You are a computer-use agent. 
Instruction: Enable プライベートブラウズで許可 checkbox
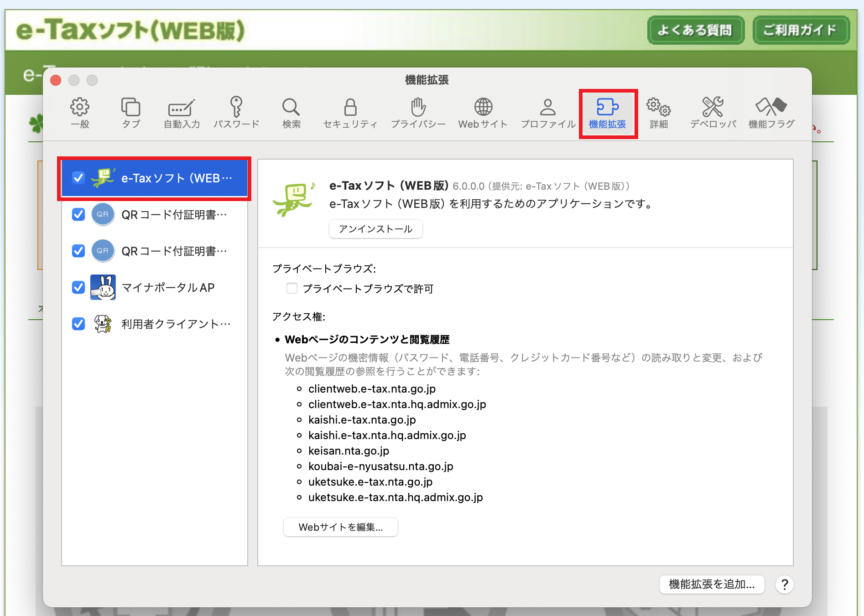(x=292, y=288)
